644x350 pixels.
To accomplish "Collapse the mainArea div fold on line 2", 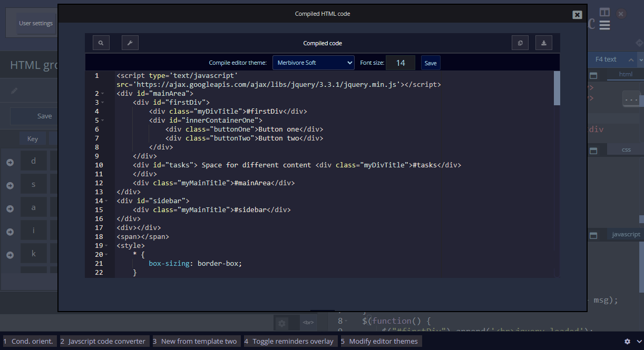I will click(x=103, y=94).
